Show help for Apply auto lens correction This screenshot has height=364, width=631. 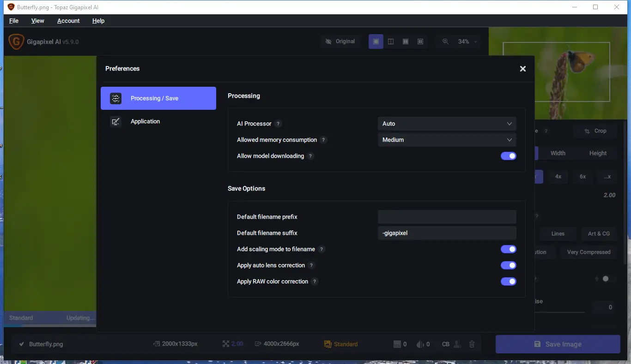(x=311, y=265)
